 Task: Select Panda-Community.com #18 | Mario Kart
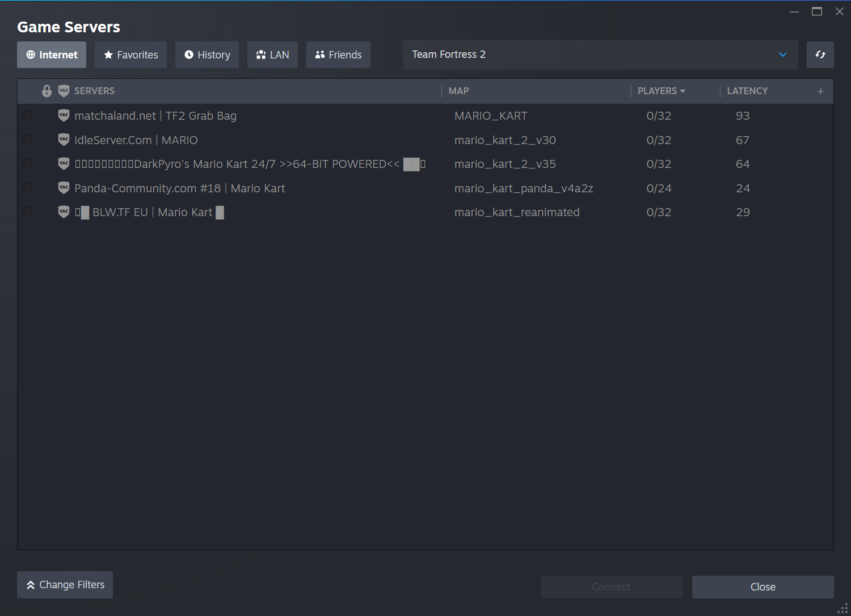click(425, 188)
